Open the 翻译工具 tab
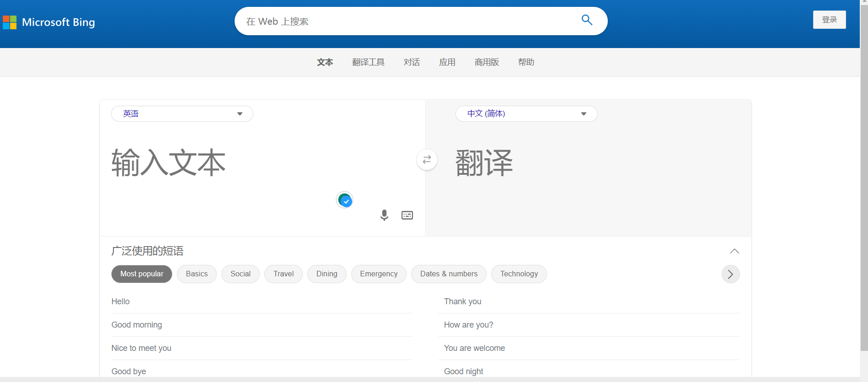 click(368, 62)
